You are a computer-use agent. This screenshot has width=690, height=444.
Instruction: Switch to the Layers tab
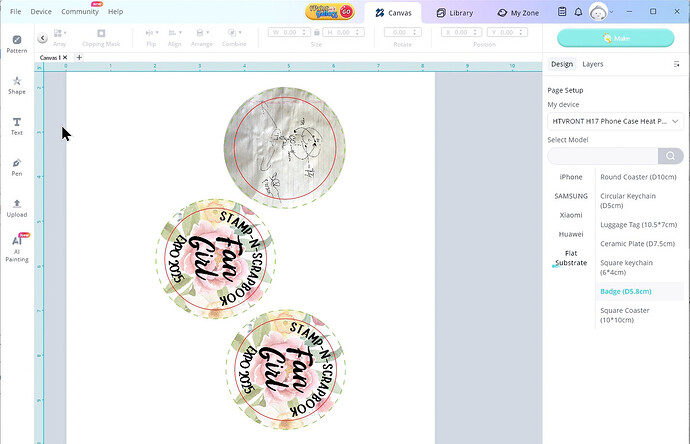click(x=593, y=64)
